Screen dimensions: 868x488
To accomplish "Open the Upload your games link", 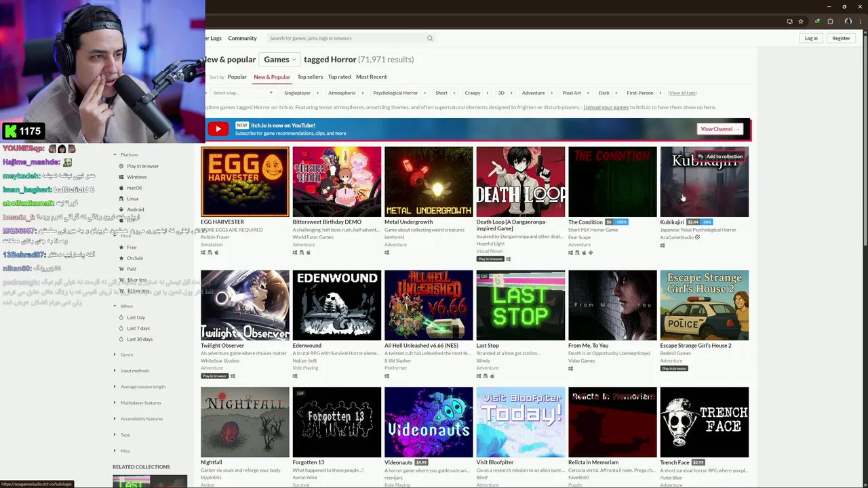I will pyautogui.click(x=606, y=107).
